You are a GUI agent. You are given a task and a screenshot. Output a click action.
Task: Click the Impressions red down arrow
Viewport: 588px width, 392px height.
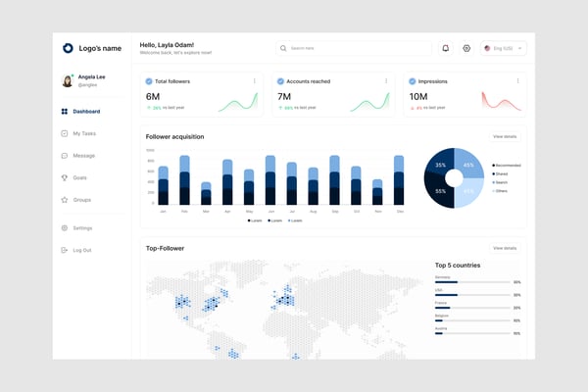(x=413, y=108)
